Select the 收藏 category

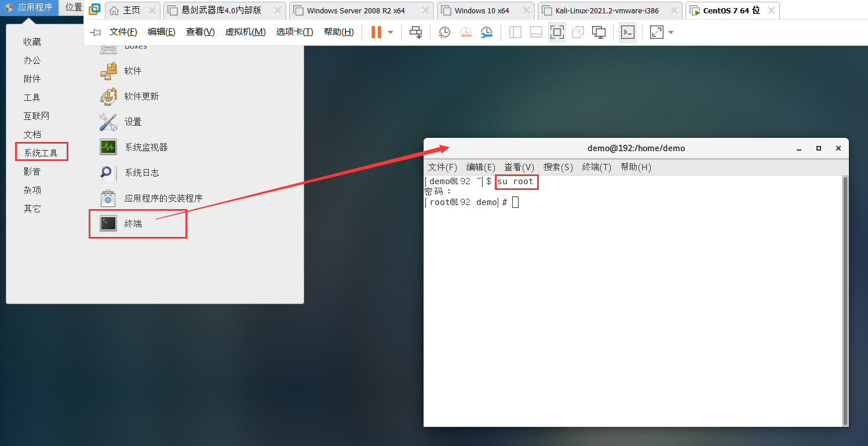(32, 42)
